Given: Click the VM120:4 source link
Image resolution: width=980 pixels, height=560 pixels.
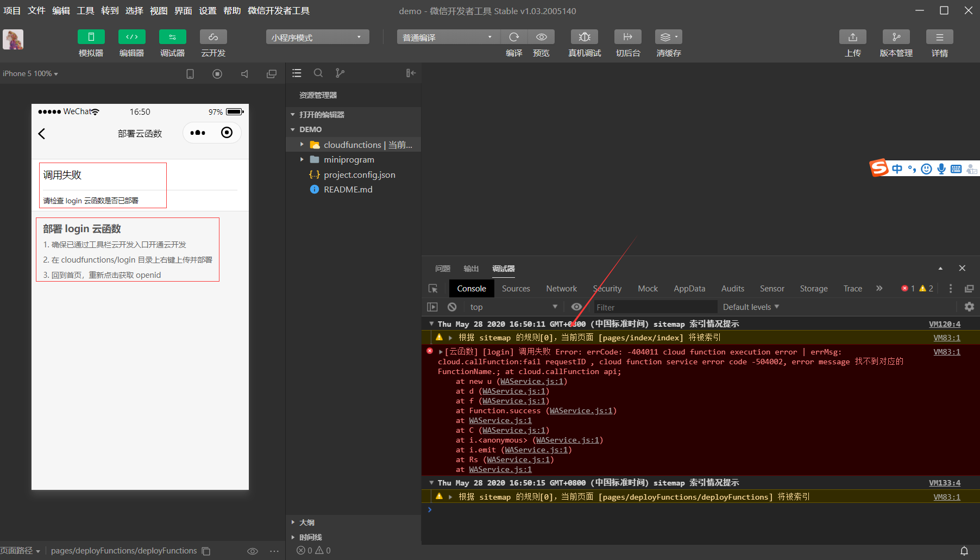Looking at the screenshot, I should pos(944,324).
